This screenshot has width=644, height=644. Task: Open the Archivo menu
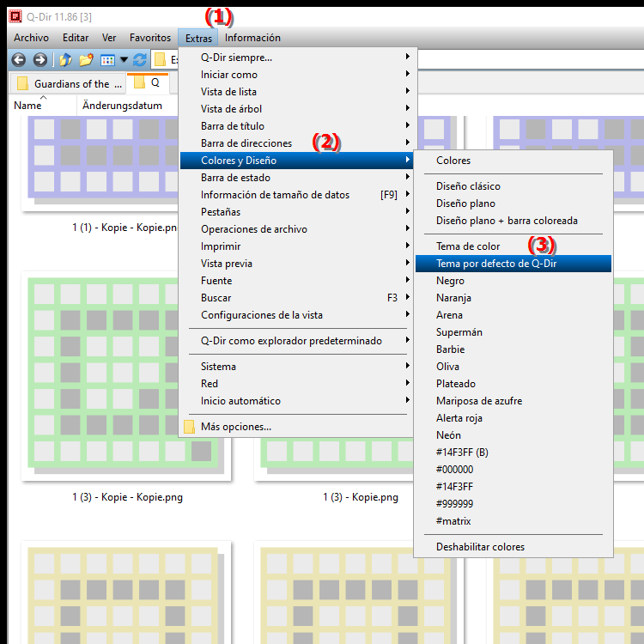pyautogui.click(x=31, y=38)
